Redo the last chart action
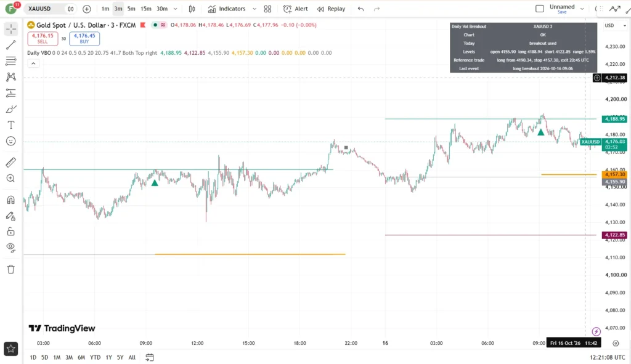 [377, 9]
